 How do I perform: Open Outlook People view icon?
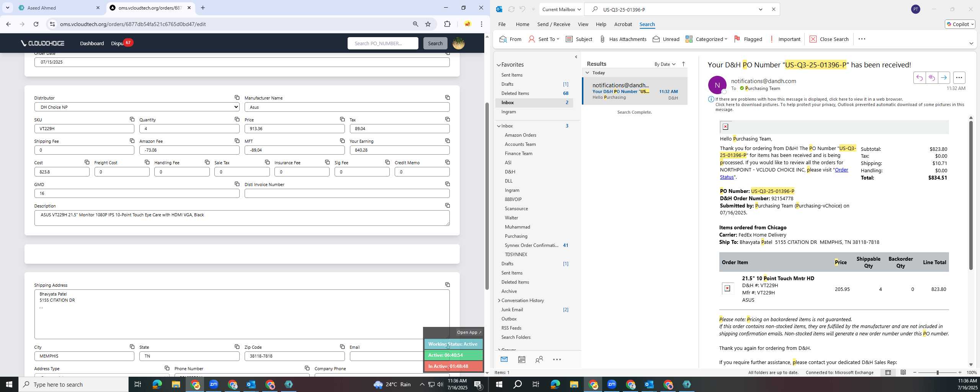click(539, 359)
